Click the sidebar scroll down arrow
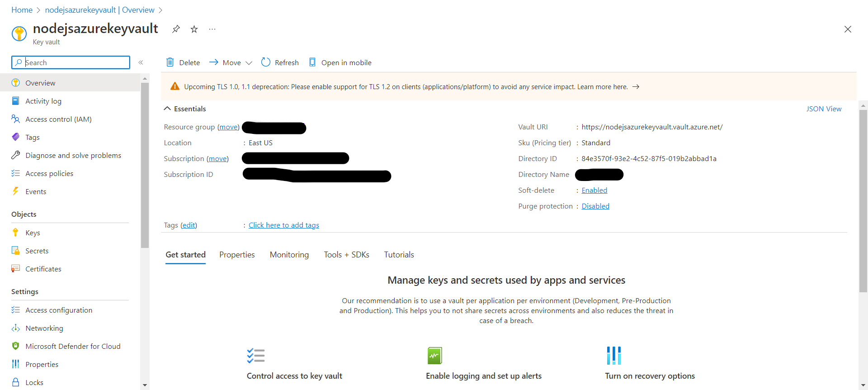Screen dimensions: 868x390 [145, 385]
